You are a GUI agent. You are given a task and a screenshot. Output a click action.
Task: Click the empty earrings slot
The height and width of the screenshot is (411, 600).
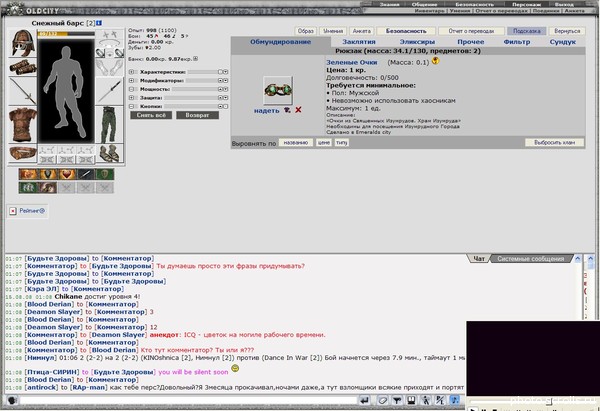coord(110,34)
